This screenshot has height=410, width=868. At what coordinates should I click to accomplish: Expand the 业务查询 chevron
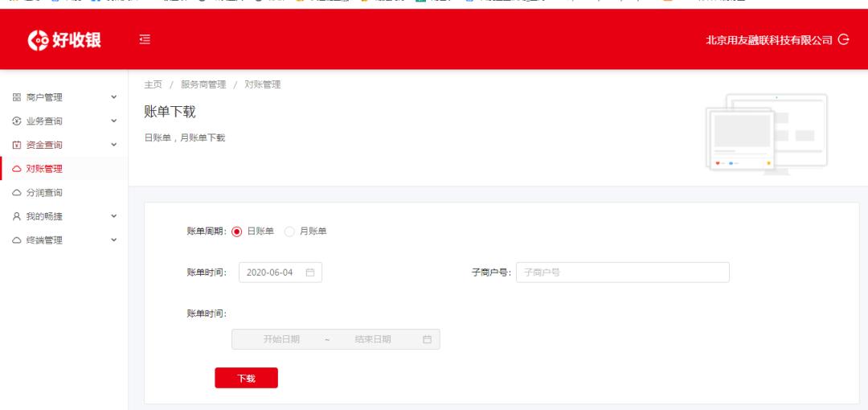(114, 121)
